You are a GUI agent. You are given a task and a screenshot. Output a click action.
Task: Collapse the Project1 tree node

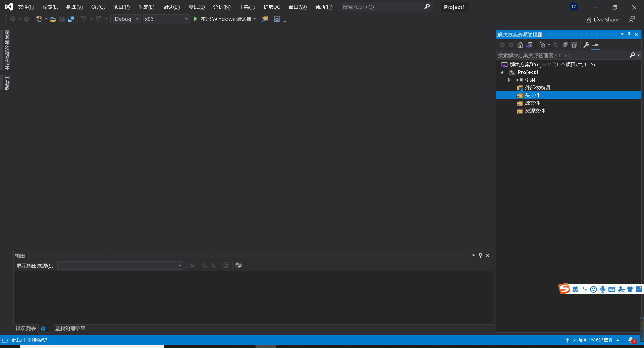(502, 72)
